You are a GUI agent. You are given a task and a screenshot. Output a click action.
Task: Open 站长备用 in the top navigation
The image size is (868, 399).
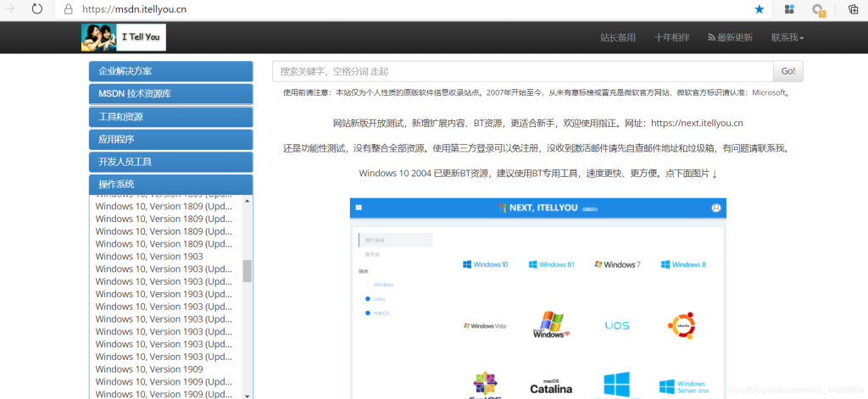coord(618,37)
